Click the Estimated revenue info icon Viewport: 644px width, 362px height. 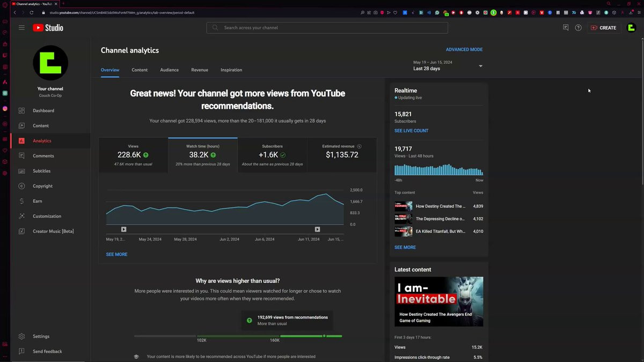tap(360, 146)
